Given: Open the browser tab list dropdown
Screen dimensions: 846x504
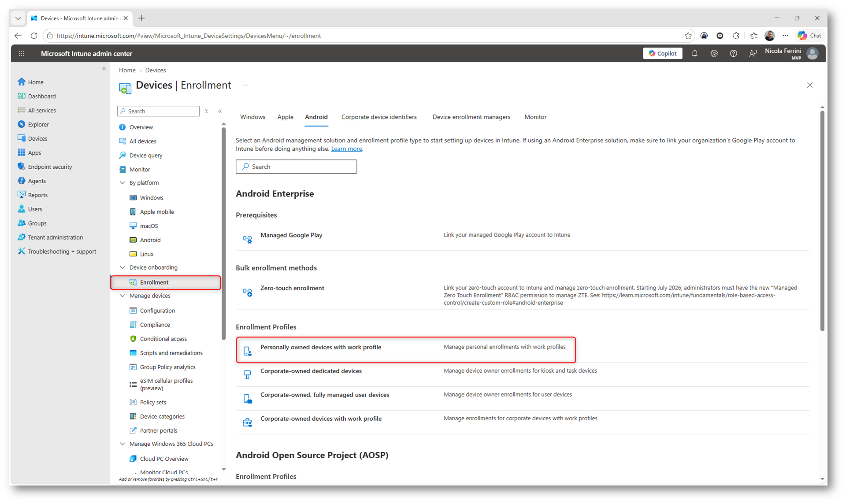Looking at the screenshot, I should 18,18.
